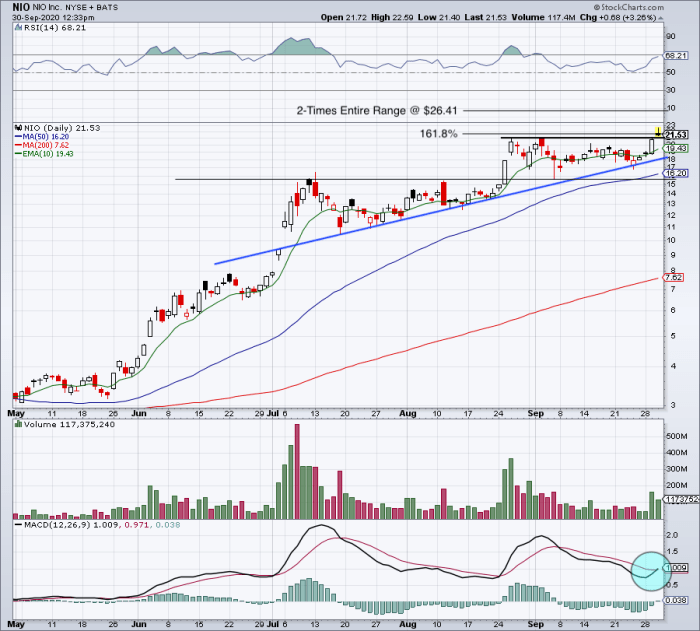Click the 68.21 RSI axis value tag
This screenshot has width=700, height=631.
(675, 56)
